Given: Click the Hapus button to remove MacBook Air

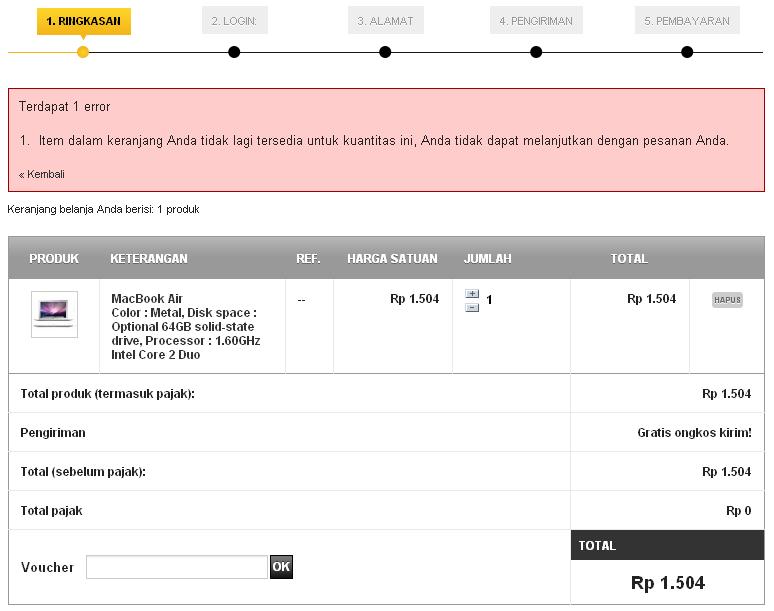Looking at the screenshot, I should [x=727, y=300].
